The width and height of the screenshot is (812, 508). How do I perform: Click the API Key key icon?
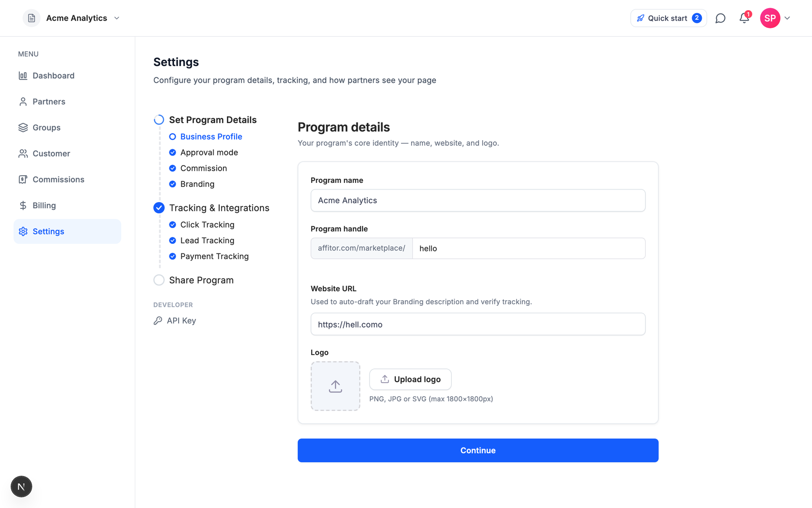point(158,321)
